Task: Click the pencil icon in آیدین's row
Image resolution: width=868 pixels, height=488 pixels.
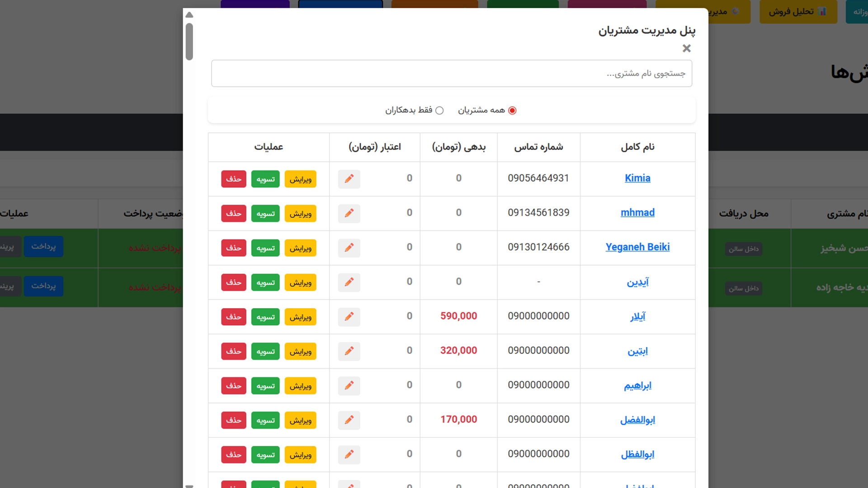Action: pos(349,282)
